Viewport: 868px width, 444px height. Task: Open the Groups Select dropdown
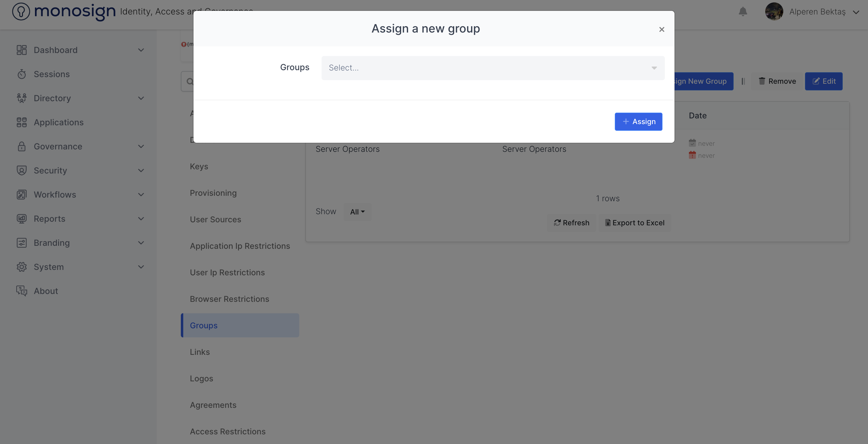(x=493, y=68)
